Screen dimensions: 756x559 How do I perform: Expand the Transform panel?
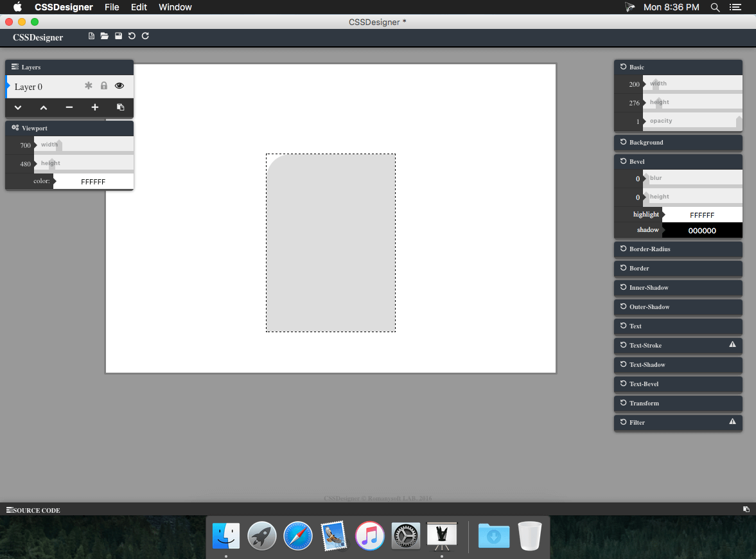point(678,404)
